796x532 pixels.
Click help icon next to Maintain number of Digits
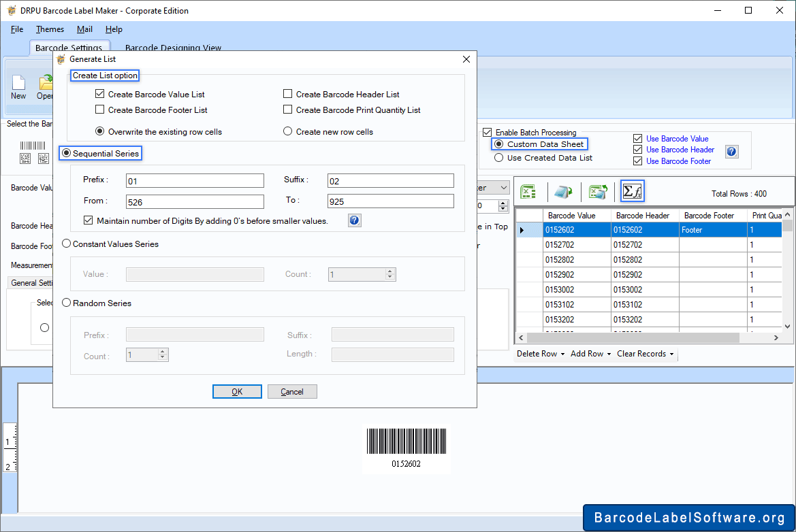(x=354, y=220)
